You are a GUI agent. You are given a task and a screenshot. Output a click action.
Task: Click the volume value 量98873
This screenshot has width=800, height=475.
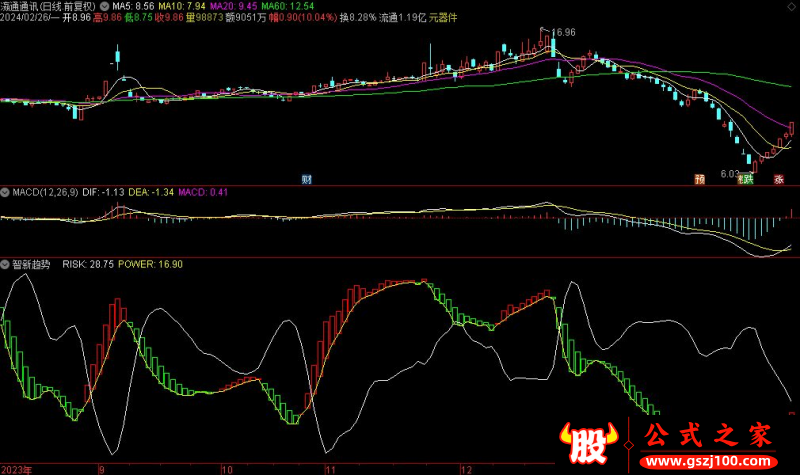pyautogui.click(x=205, y=17)
